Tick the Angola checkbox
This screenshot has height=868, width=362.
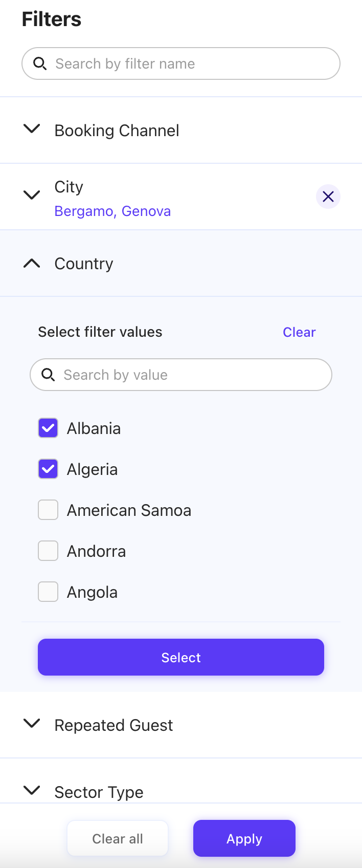coord(48,592)
